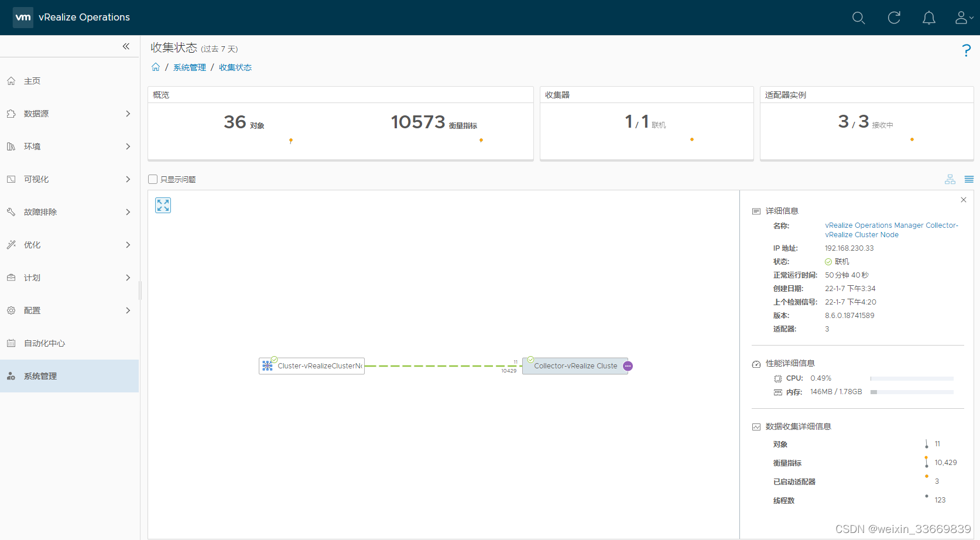Open the 自动化中心 navigation item
Image resolution: width=980 pixels, height=540 pixels.
pyautogui.click(x=70, y=343)
